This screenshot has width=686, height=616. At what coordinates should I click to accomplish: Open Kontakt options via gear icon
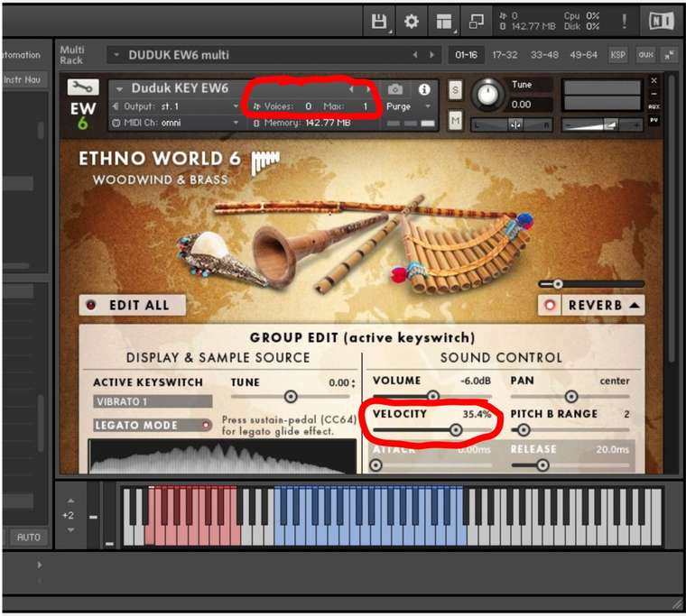411,21
